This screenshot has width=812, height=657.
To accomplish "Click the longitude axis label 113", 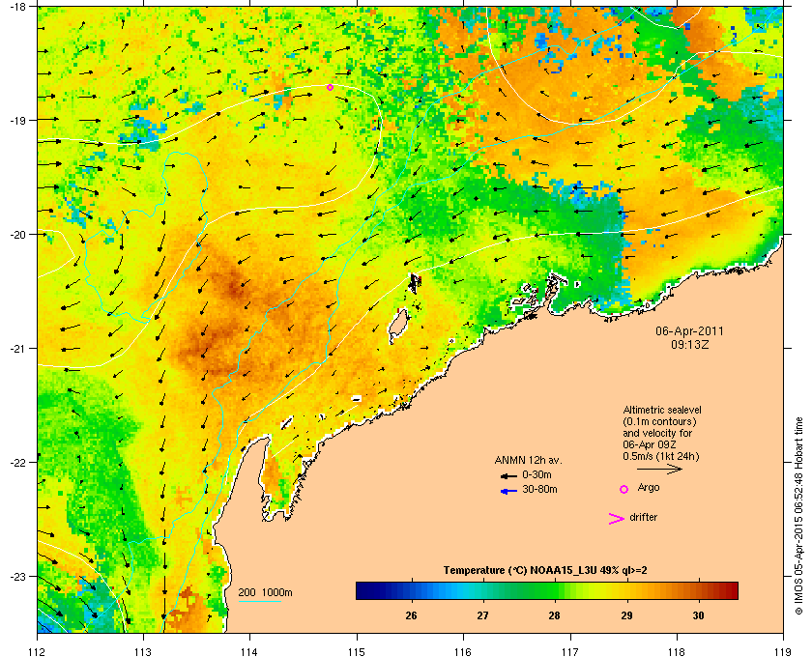I will (x=143, y=652).
